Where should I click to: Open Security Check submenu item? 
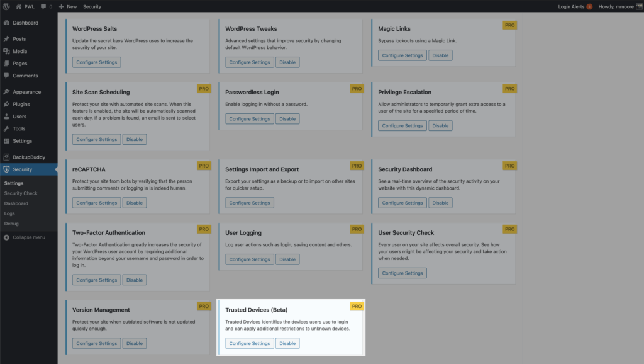point(21,193)
